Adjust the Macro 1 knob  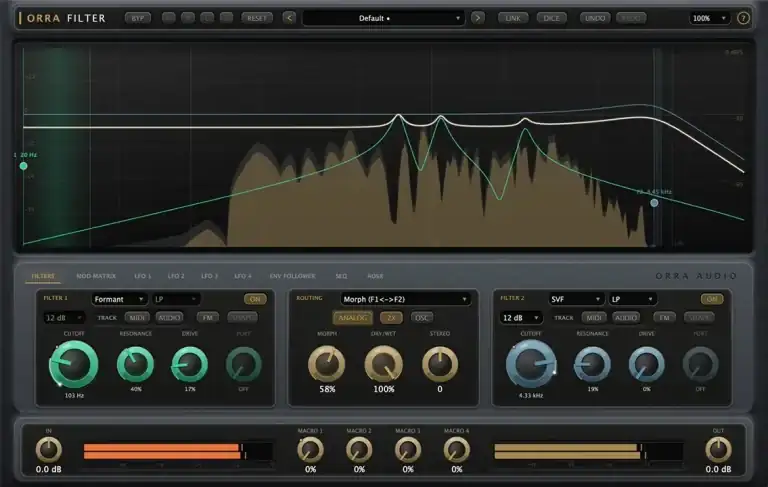[x=310, y=450]
